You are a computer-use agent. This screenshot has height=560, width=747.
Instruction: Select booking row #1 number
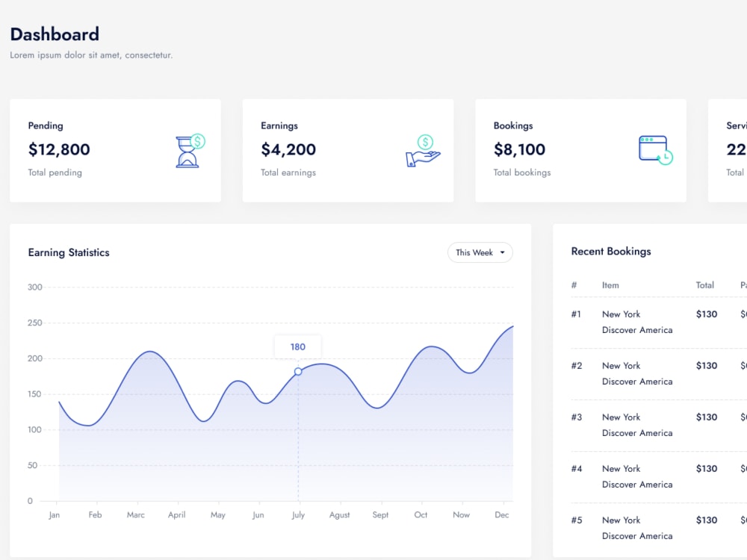click(x=576, y=314)
